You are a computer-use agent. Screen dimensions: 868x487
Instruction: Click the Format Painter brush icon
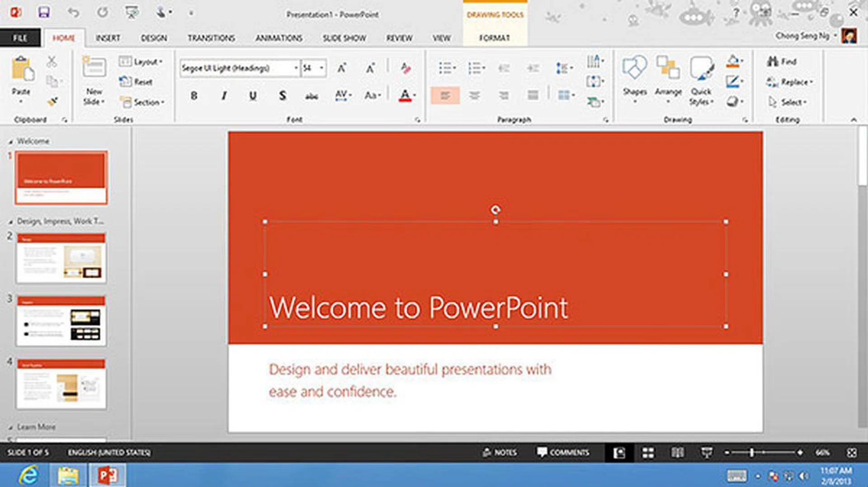pos(53,101)
